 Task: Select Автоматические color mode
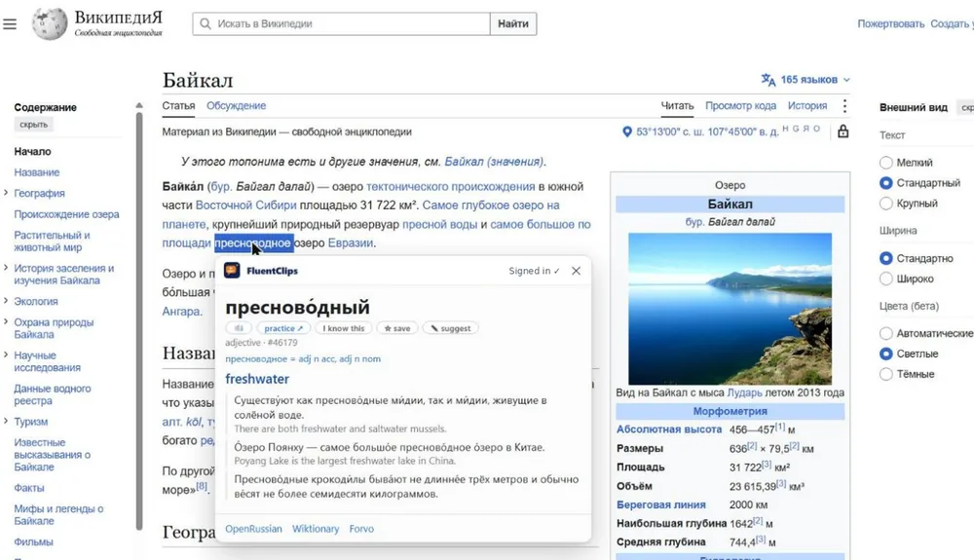click(885, 333)
